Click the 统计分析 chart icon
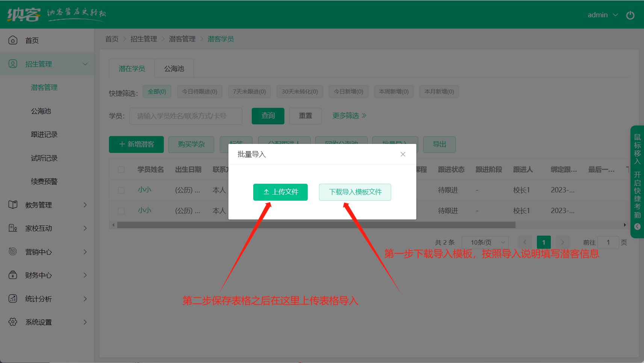 click(13, 299)
